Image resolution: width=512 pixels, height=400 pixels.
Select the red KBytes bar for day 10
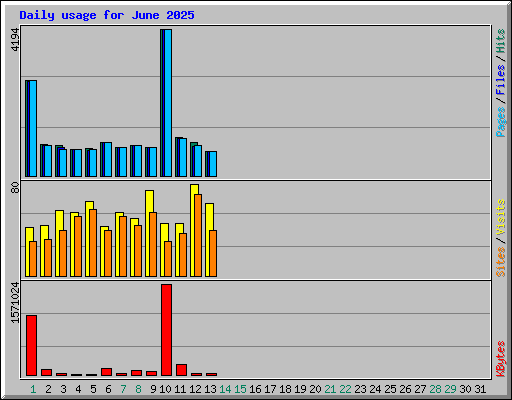coord(166,330)
